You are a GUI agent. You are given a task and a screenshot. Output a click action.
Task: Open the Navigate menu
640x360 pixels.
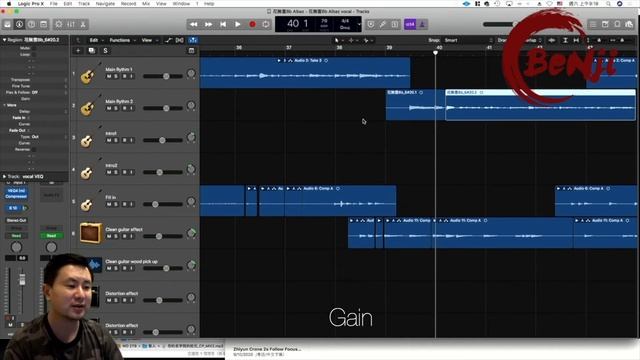[105, 4]
